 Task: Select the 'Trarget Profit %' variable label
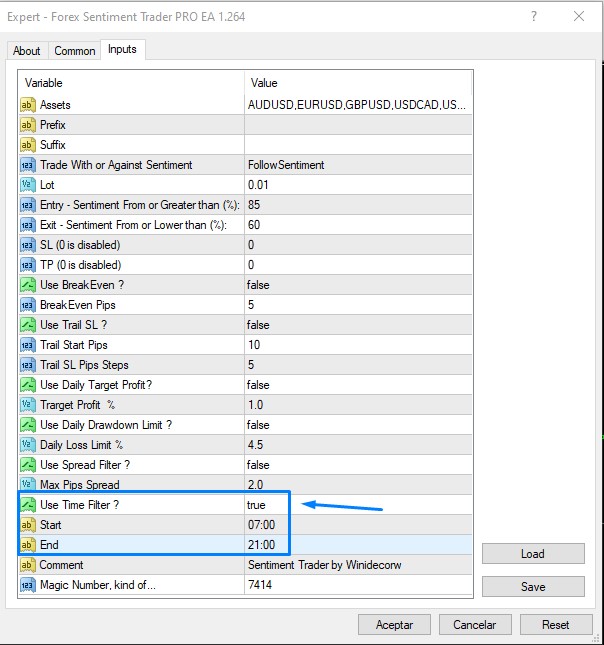click(x=77, y=405)
